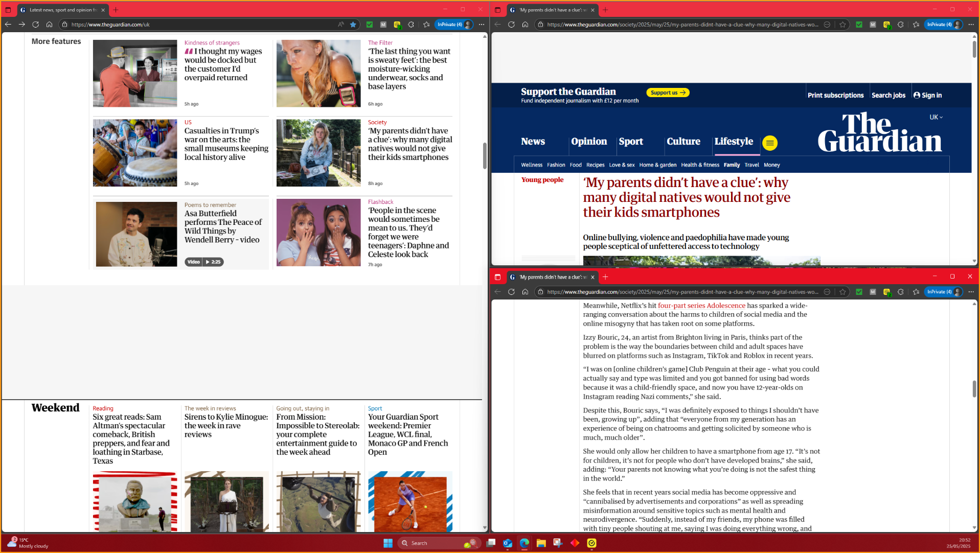Add a new tab in the left window

[116, 10]
